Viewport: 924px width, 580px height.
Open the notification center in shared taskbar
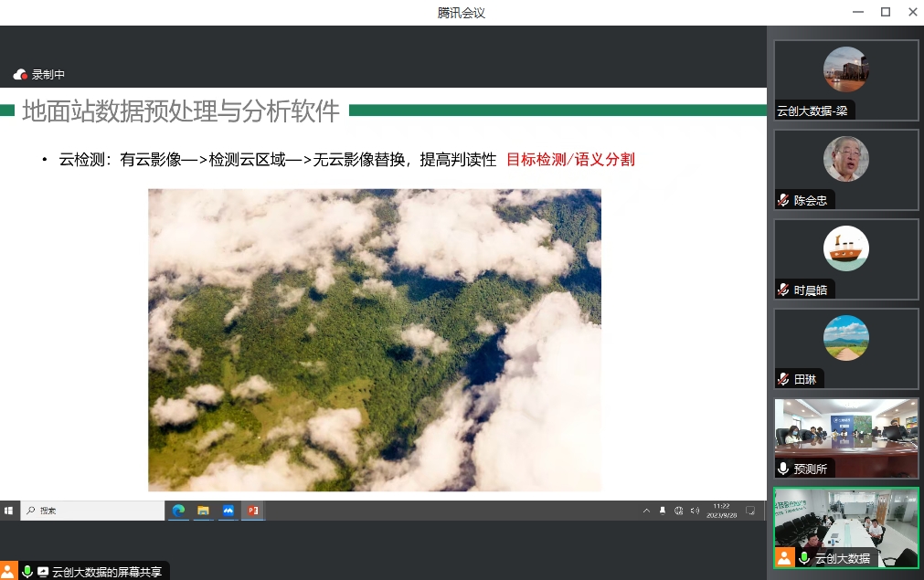(750, 511)
